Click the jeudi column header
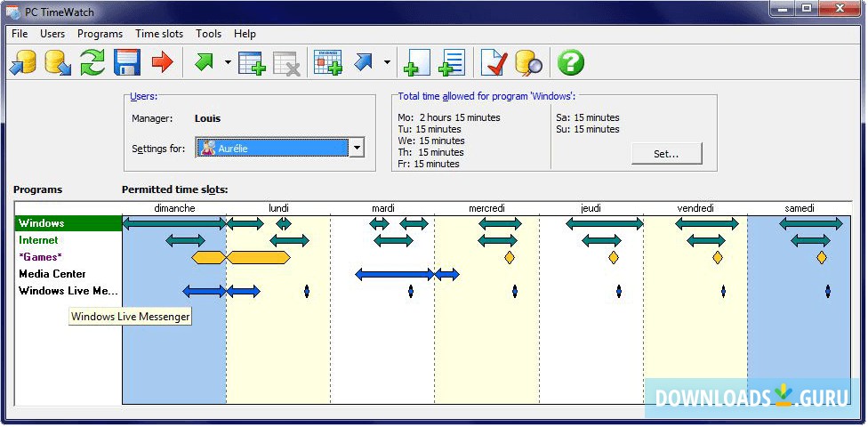The width and height of the screenshot is (868, 427). [591, 209]
